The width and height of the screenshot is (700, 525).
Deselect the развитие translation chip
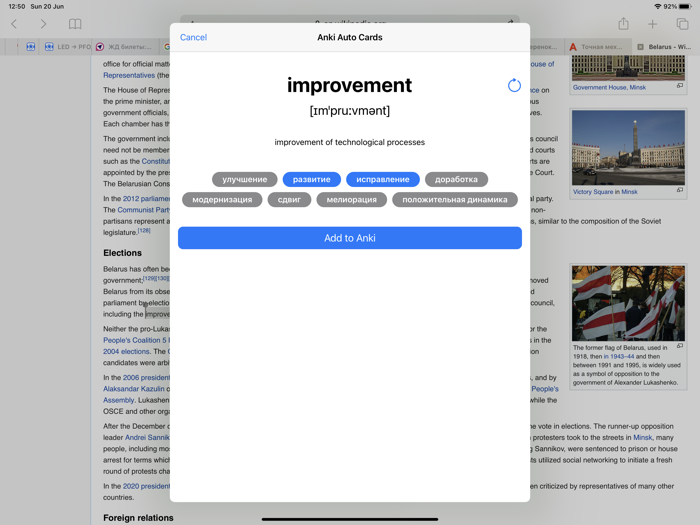[x=312, y=179]
